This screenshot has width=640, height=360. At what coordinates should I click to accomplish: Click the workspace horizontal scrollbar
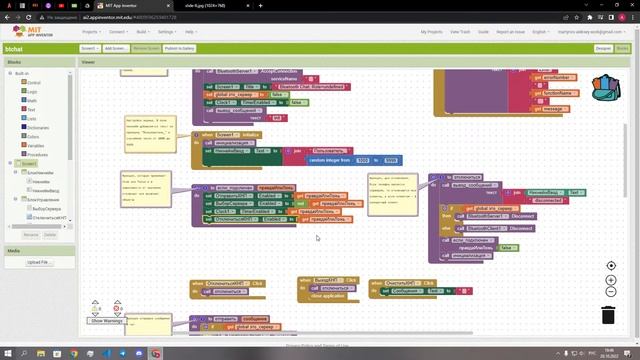pyautogui.click(x=322, y=333)
